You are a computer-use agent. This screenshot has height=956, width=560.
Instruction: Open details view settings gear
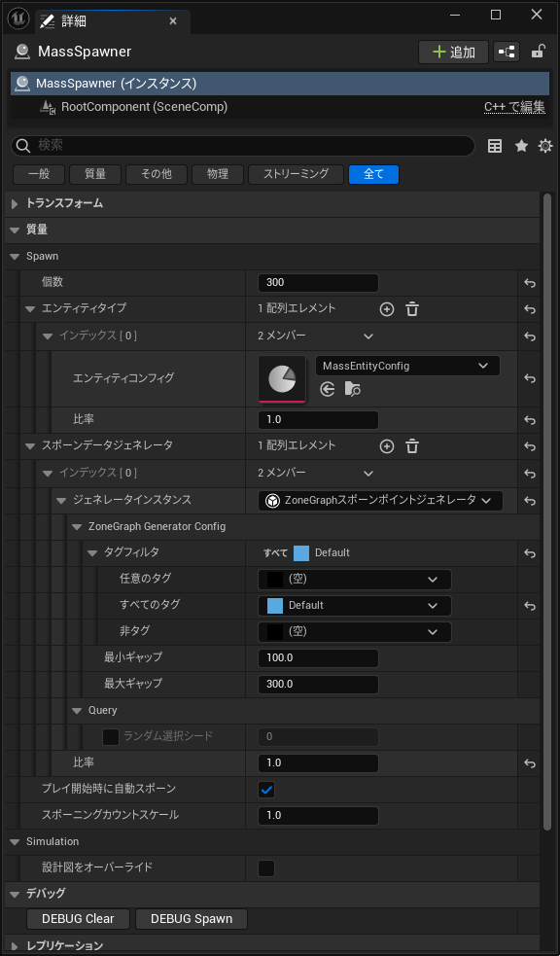coord(545,146)
